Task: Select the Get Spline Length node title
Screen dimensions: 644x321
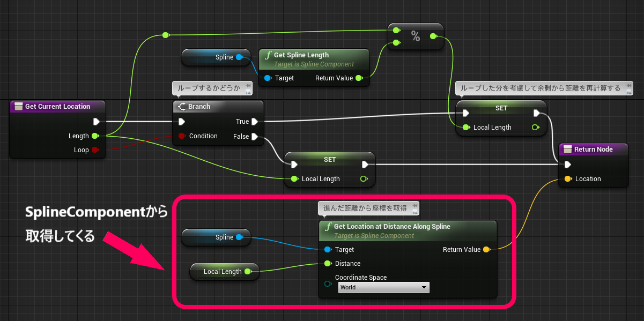Action: (x=301, y=55)
